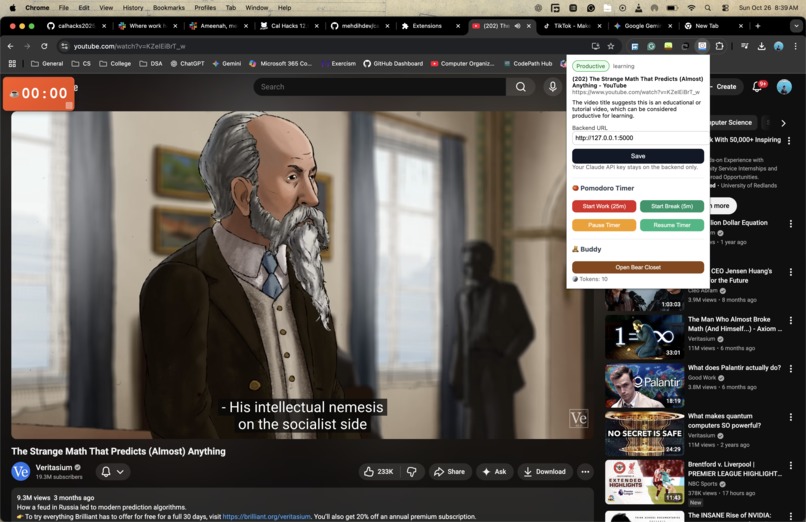This screenshot has height=522, width=806.
Task: Start the 25m work Pomodoro
Action: coord(604,206)
